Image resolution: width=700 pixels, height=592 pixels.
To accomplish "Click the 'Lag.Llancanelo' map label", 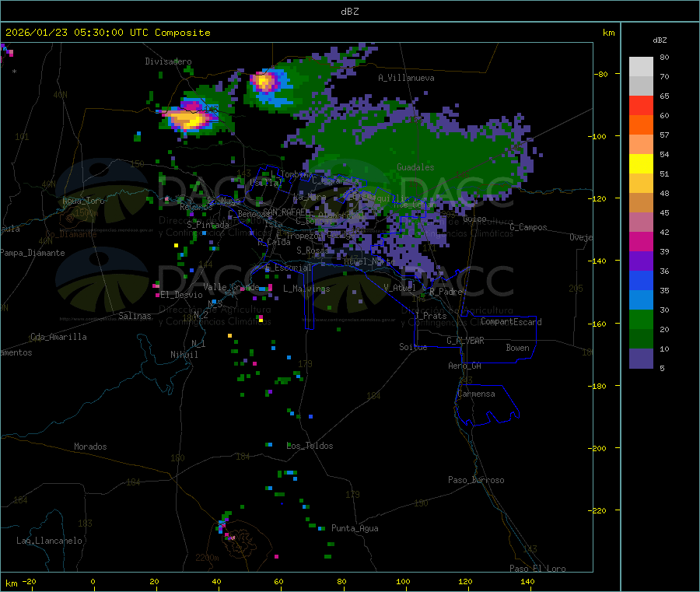I will [x=50, y=541].
